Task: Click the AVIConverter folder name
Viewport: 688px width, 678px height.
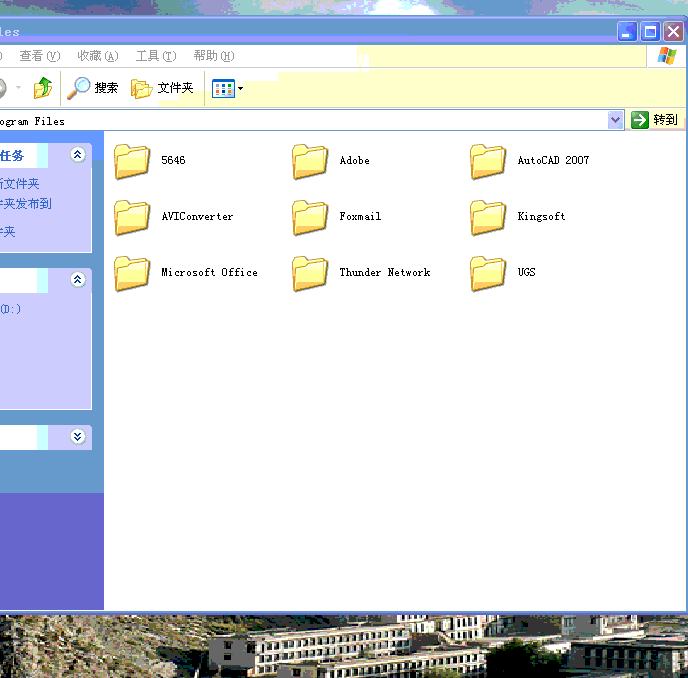Action: pyautogui.click(x=197, y=216)
